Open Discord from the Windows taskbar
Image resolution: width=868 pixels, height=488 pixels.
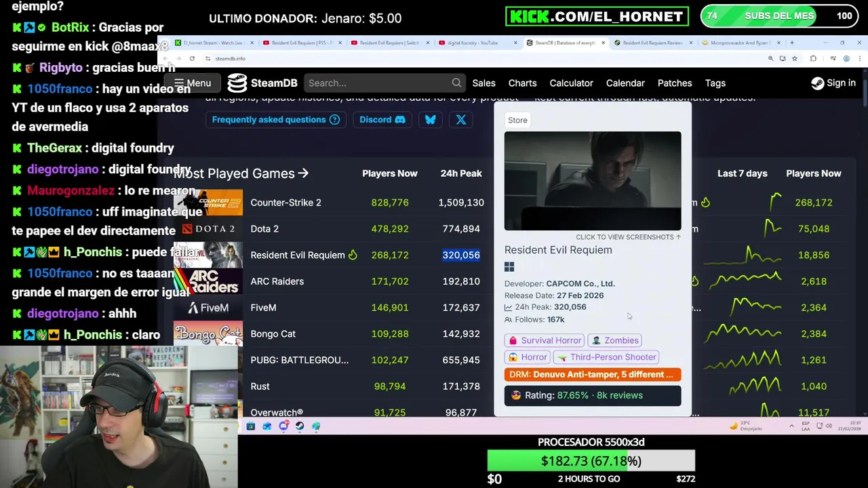point(283,426)
